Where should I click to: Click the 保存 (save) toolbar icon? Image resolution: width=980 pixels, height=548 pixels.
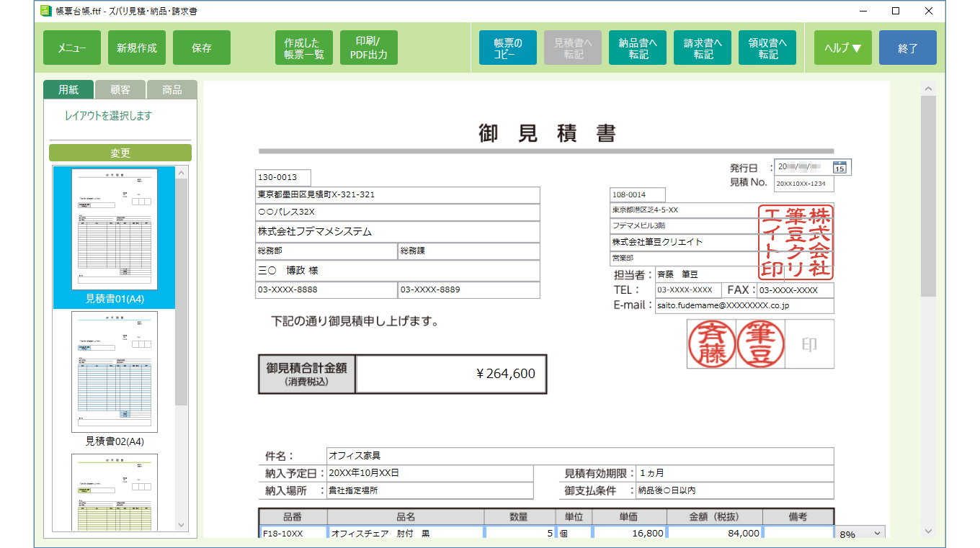coord(202,47)
